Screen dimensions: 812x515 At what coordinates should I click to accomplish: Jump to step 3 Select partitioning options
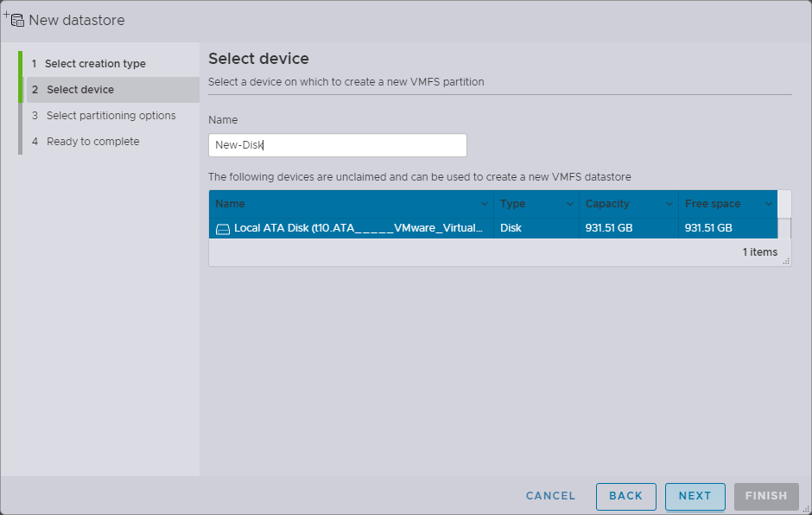tap(111, 116)
